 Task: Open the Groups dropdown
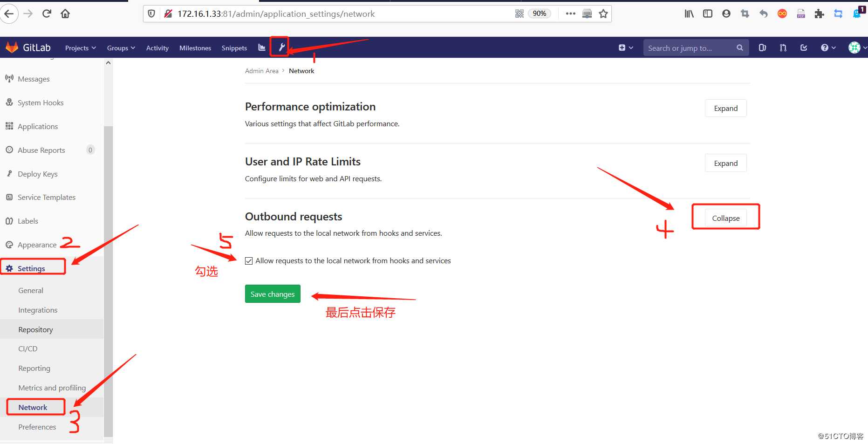tap(121, 48)
